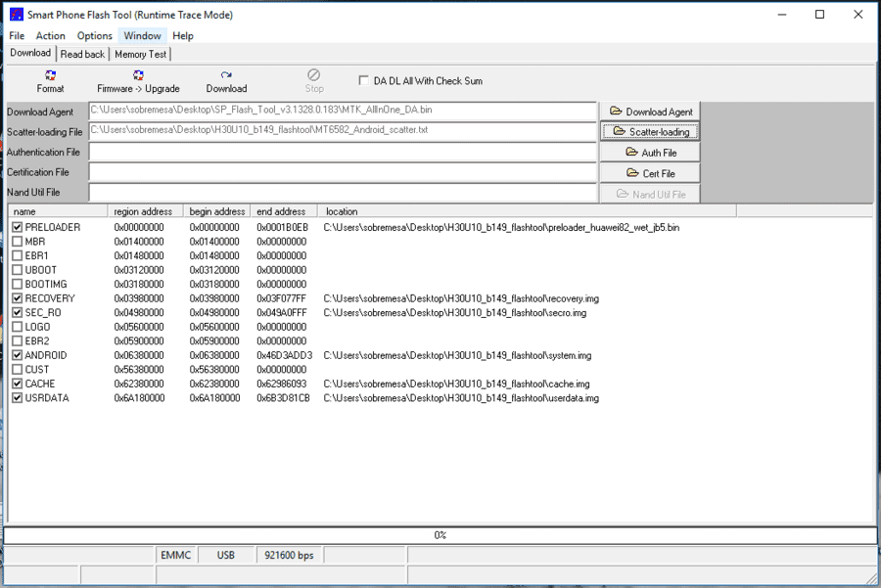This screenshot has width=881, height=588.
Task: Check the LOGO partition box
Action: [x=18, y=327]
